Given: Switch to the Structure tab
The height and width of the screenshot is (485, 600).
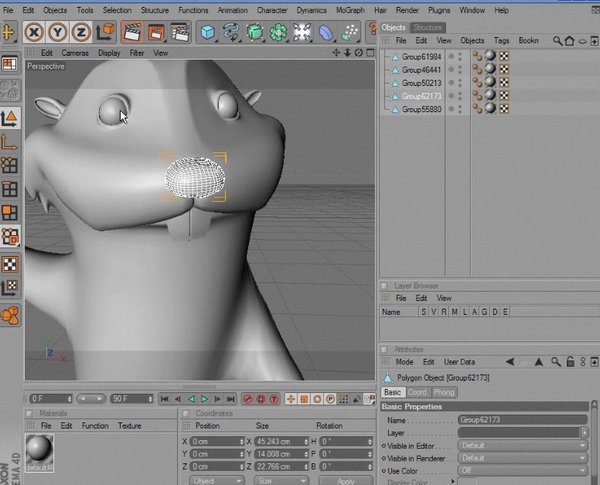Looking at the screenshot, I should [x=428, y=27].
